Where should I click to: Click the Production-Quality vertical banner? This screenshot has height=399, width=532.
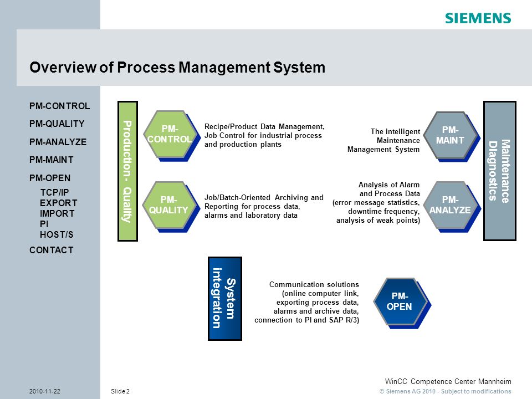coord(127,171)
